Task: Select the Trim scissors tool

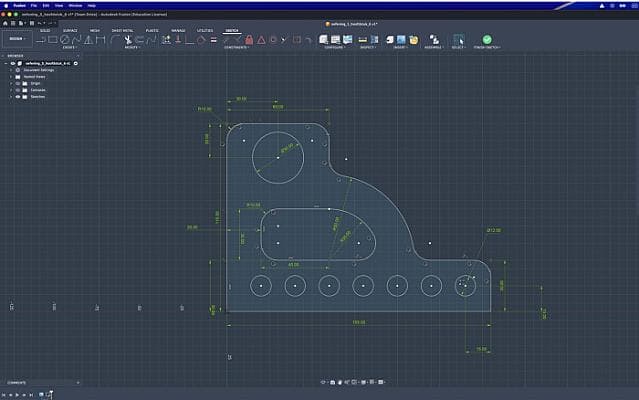Action: point(128,40)
